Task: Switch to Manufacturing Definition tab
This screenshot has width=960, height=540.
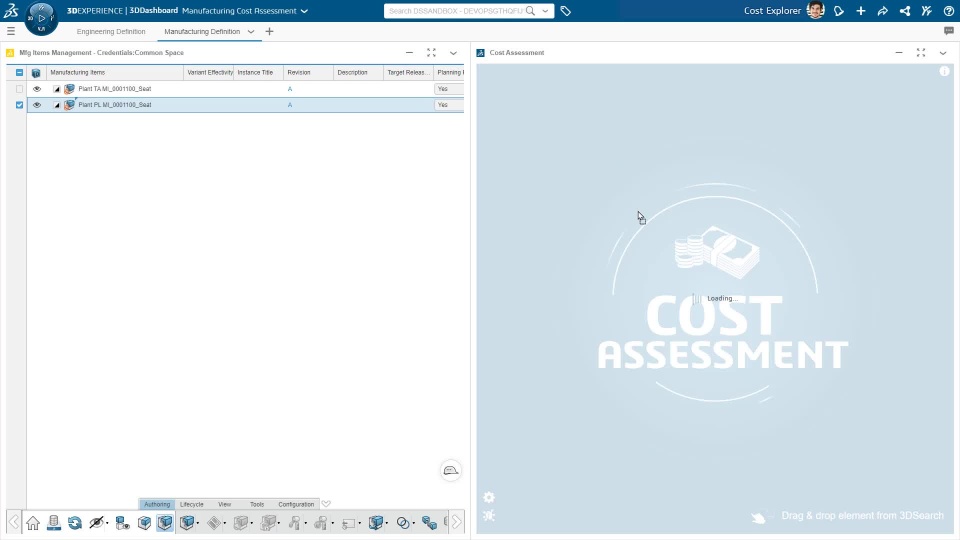Action: [202, 31]
